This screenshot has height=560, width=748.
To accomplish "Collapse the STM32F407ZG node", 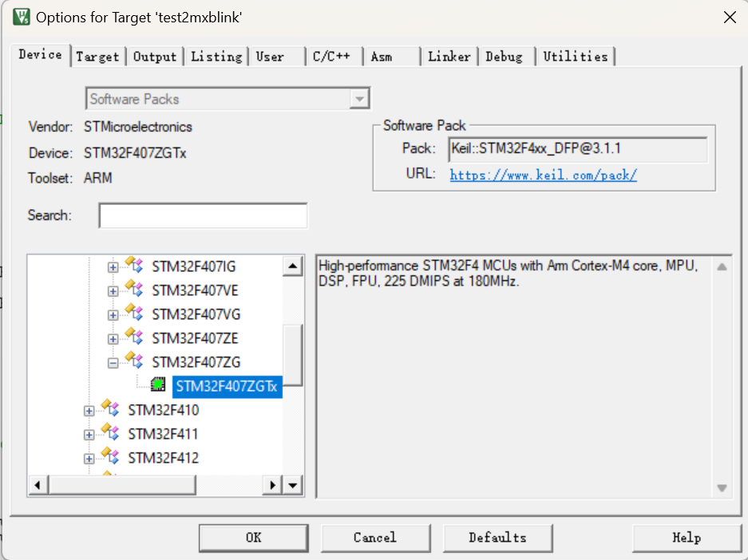I will pos(113,363).
